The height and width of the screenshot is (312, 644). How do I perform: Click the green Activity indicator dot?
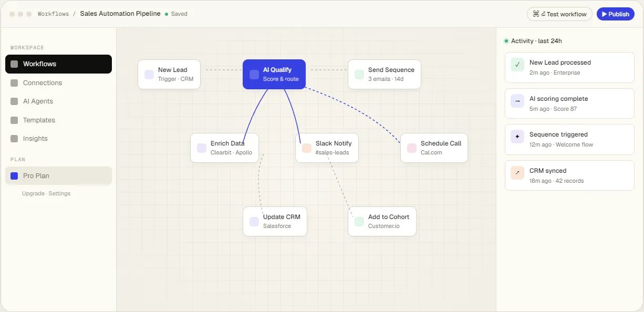click(506, 41)
